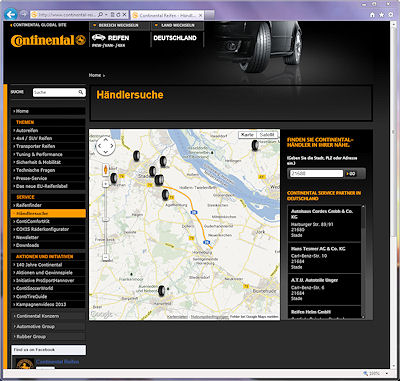Zoom out the map with minus button

pyautogui.click(x=106, y=257)
